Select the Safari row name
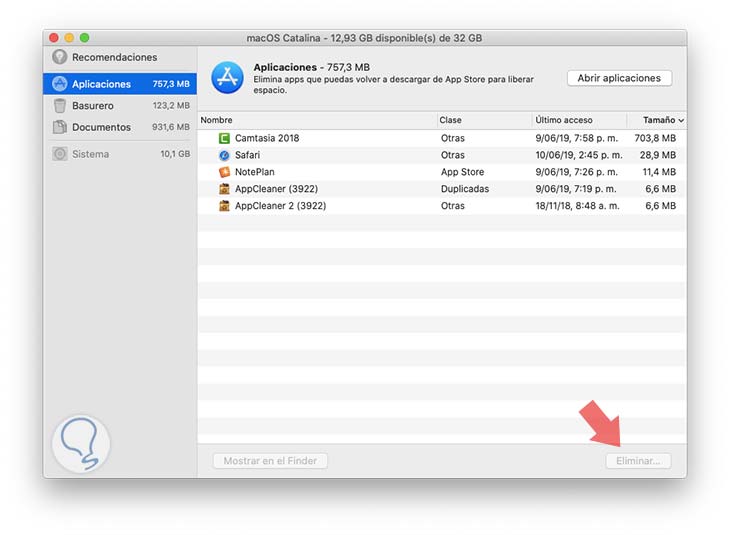 click(x=247, y=155)
